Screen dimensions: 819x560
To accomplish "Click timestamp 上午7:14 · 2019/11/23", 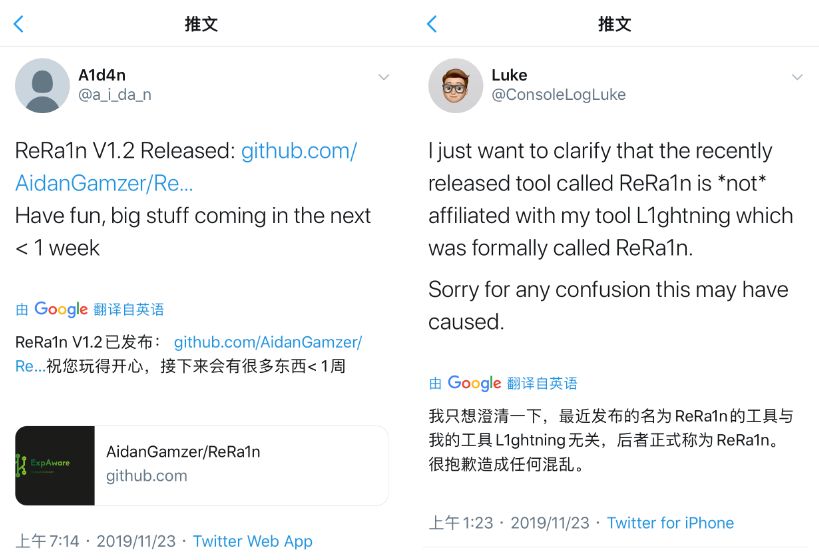I will (x=96, y=541).
